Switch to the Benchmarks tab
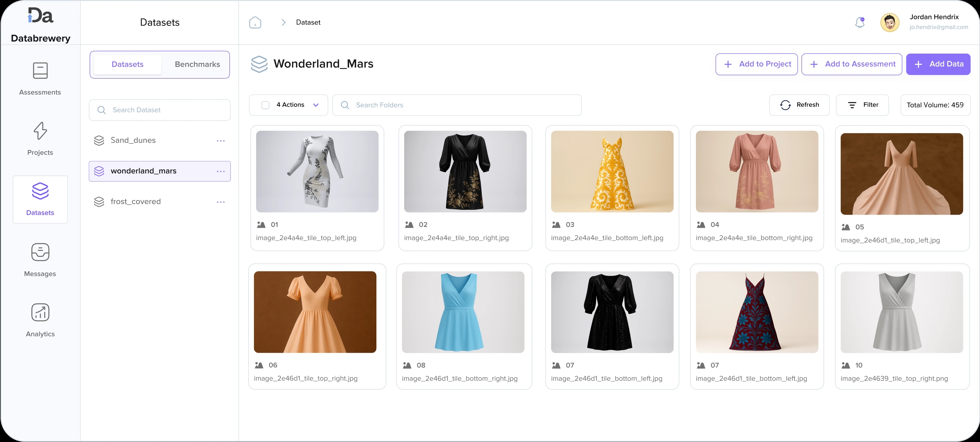This screenshot has width=980, height=442. click(197, 64)
